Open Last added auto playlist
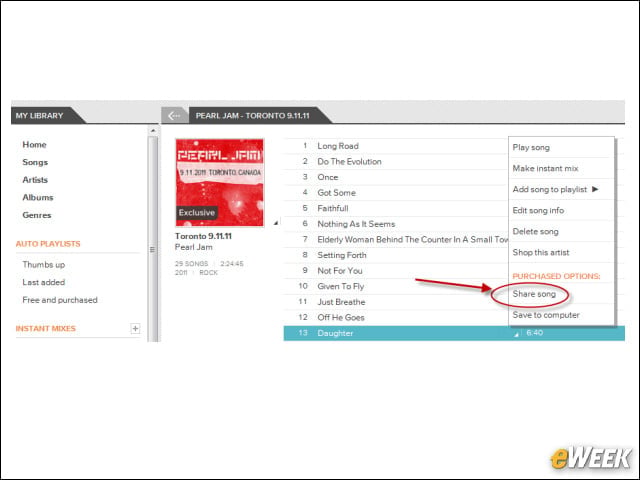Viewport: 640px width, 480px height. coord(44,282)
